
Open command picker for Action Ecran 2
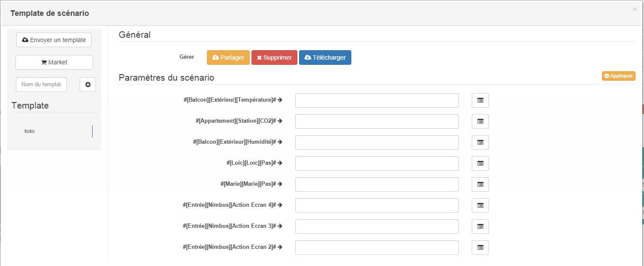(x=480, y=248)
